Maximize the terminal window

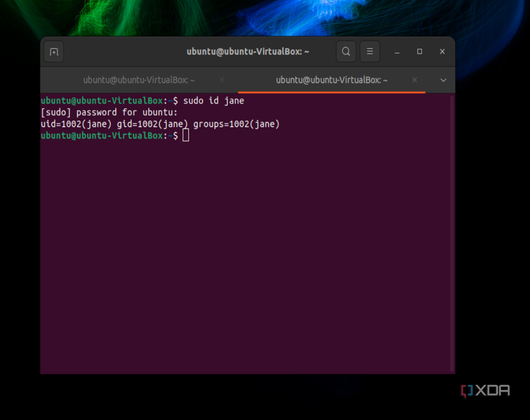[x=420, y=51]
